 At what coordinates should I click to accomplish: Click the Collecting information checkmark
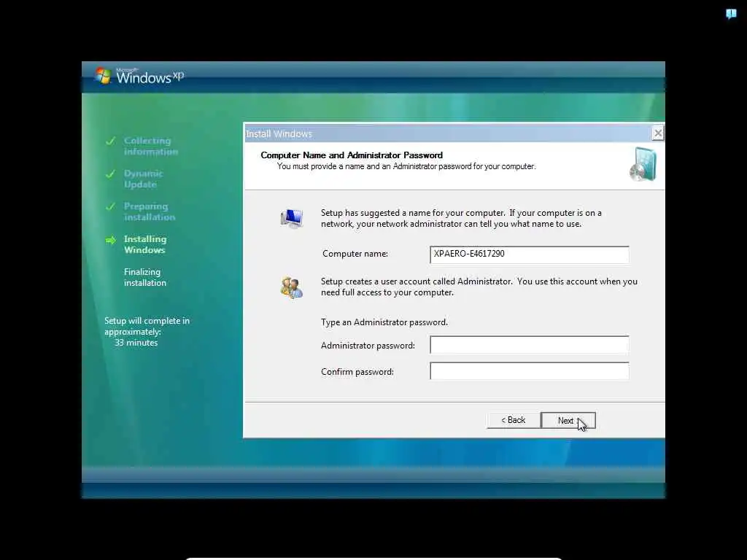pos(111,141)
